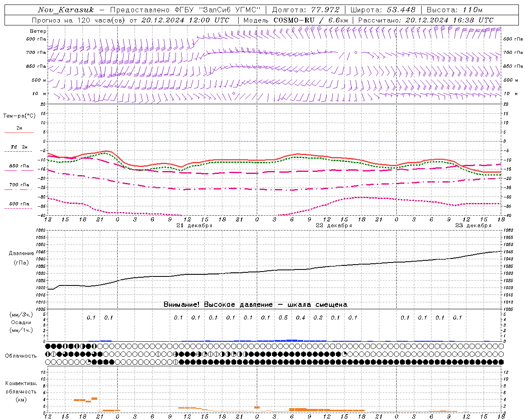Click the warning "Внимание! Высокое давление – шкала смещена"

tap(256, 304)
